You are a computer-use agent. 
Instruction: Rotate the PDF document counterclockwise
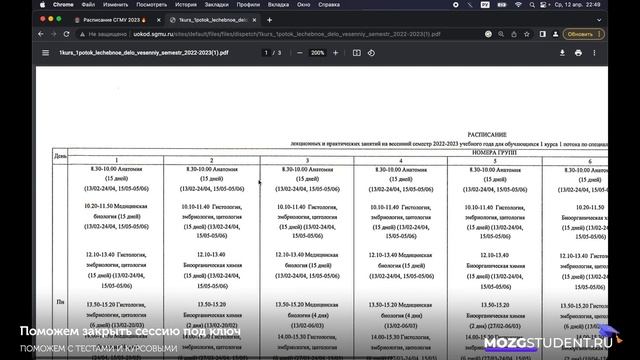point(371,53)
